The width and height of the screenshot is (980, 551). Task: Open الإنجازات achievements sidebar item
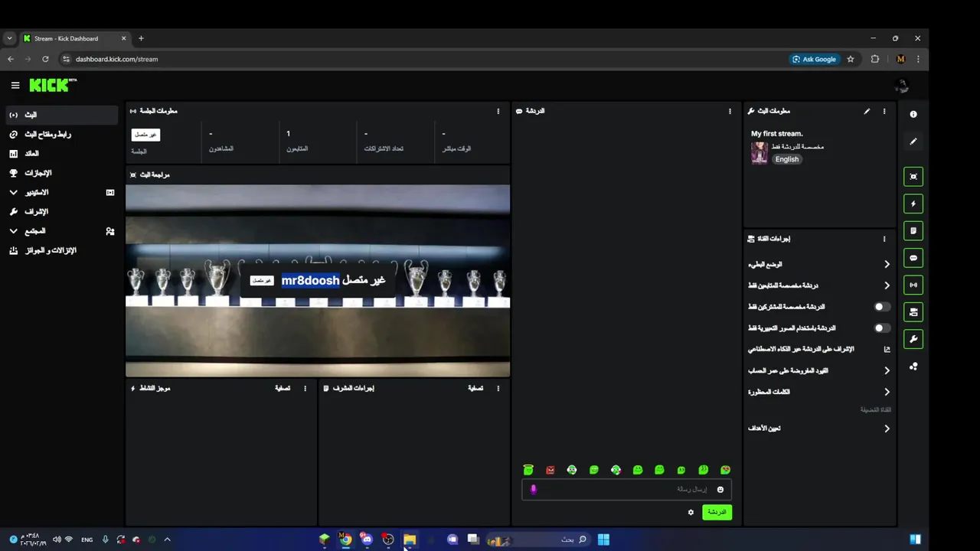pyautogui.click(x=61, y=173)
